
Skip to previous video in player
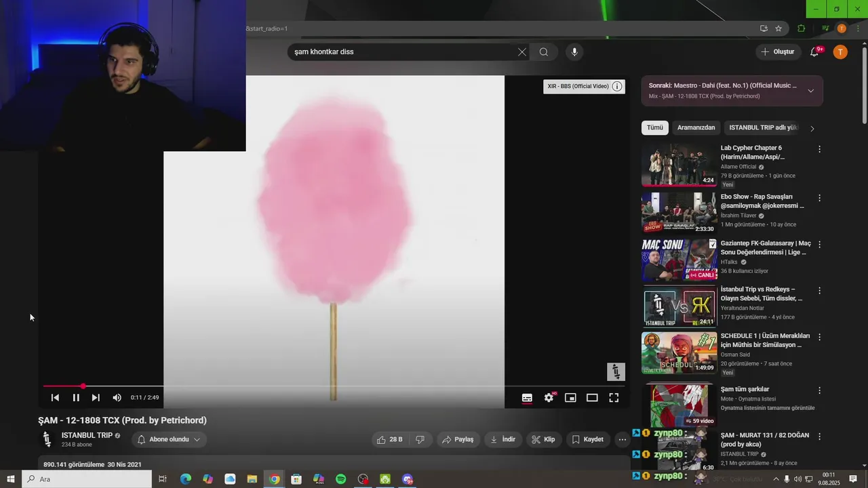pos(55,398)
